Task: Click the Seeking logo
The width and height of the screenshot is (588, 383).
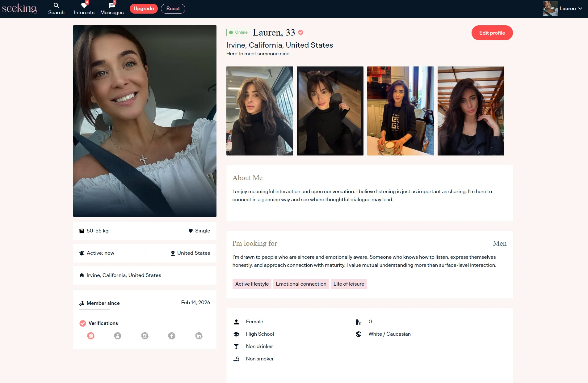Action: 19,9
